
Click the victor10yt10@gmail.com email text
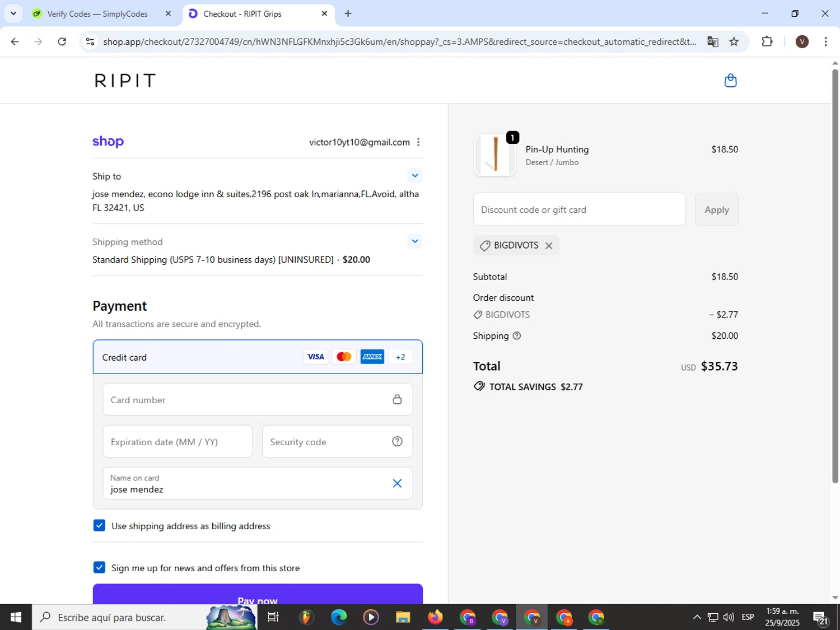360,142
